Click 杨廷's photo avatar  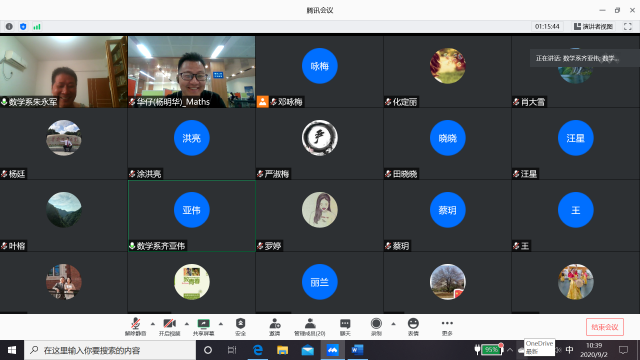click(x=64, y=138)
